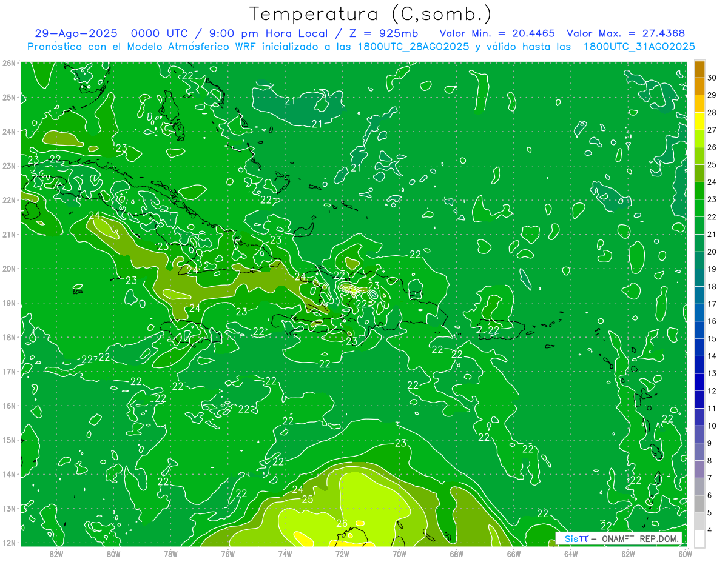Screen dimensions: 728x562
Task: Click the 24N latitude axis label
Action: 8,132
